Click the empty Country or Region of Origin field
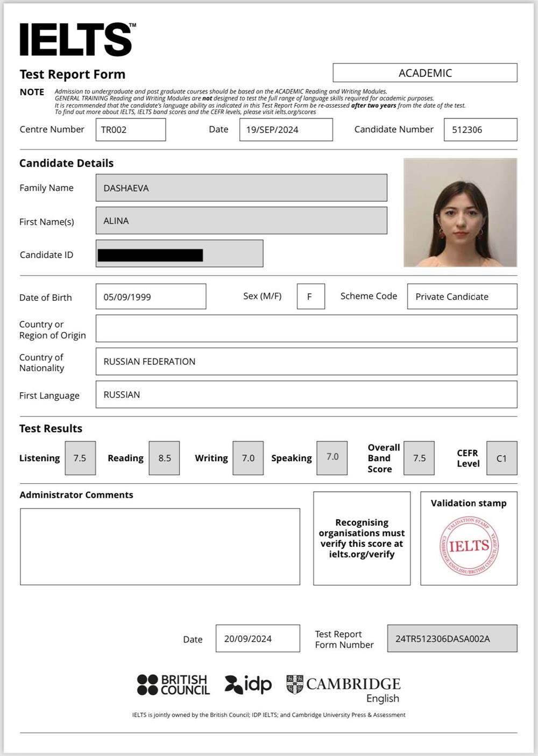The width and height of the screenshot is (538, 756). click(307, 329)
